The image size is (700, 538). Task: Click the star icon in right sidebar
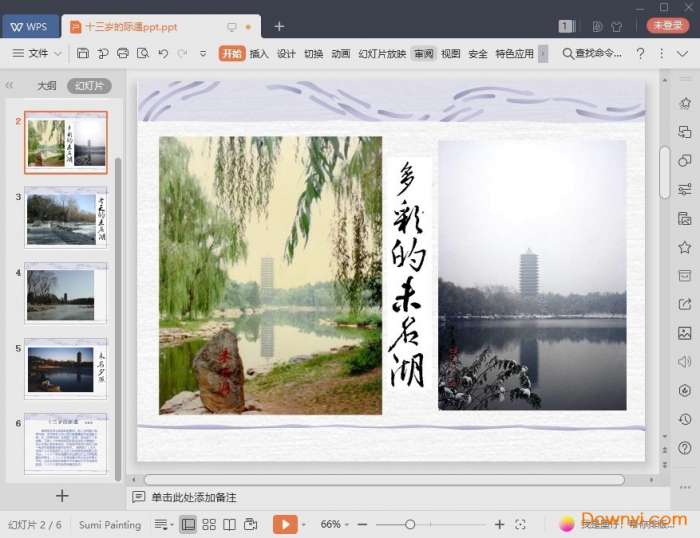tap(684, 247)
